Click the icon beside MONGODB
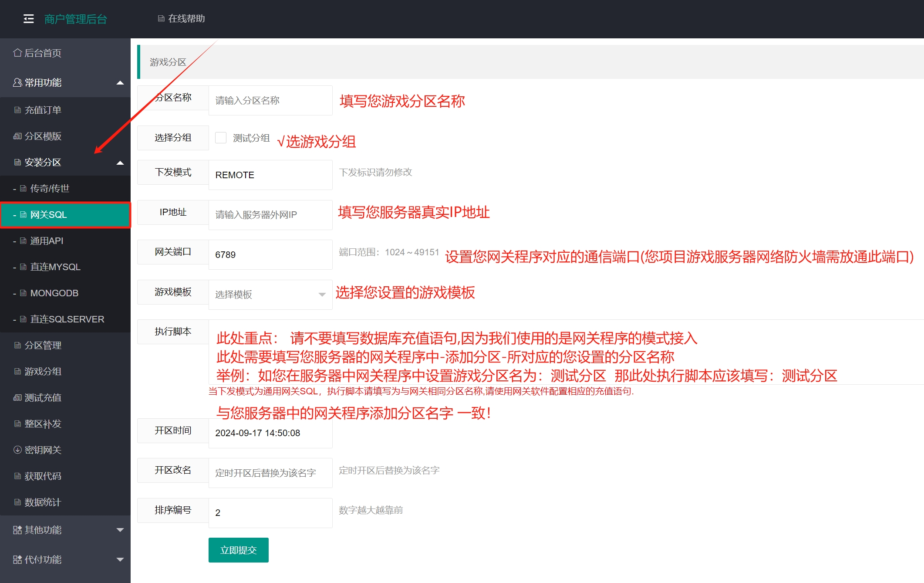The height and width of the screenshot is (583, 924). pyautogui.click(x=24, y=293)
